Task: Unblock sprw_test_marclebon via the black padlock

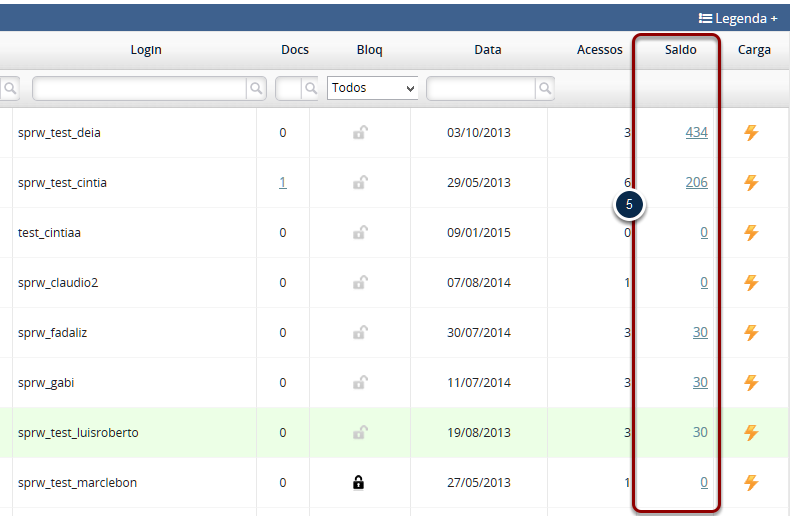Action: pyautogui.click(x=359, y=483)
